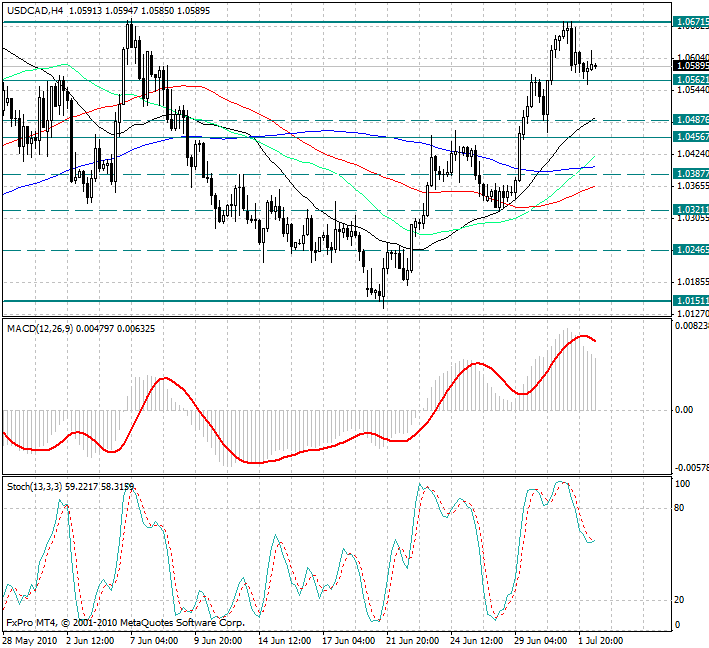The height and width of the screenshot is (648, 709).
Task: Select the 1.0562 horizontal level label
Action: click(x=688, y=79)
